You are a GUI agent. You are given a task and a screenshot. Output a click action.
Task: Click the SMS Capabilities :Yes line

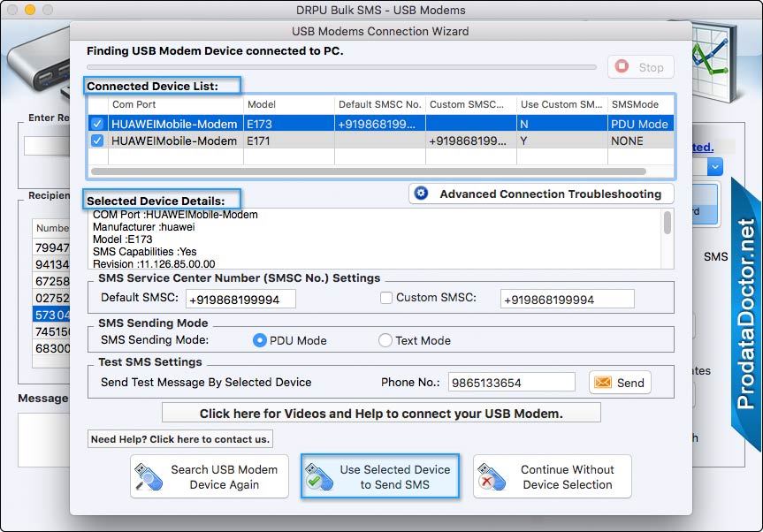coord(145,251)
